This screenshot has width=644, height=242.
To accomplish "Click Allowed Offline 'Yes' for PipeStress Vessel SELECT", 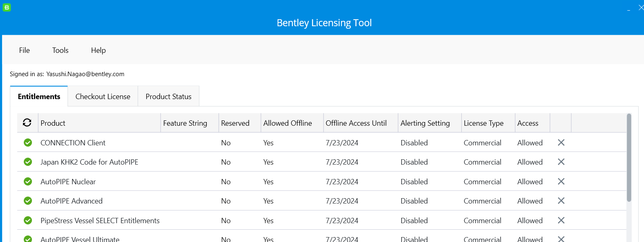I will (268, 221).
